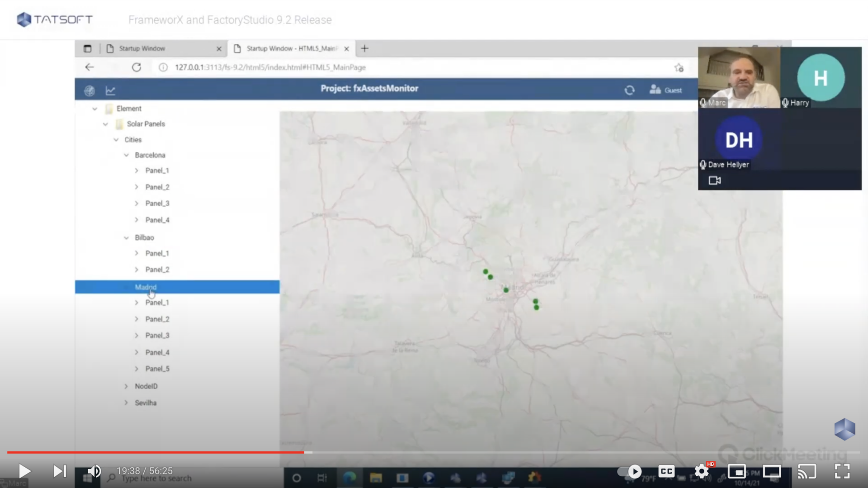This screenshot has height=488, width=868.
Task: Collapse the Barcelona tree node
Action: pyautogui.click(x=127, y=155)
